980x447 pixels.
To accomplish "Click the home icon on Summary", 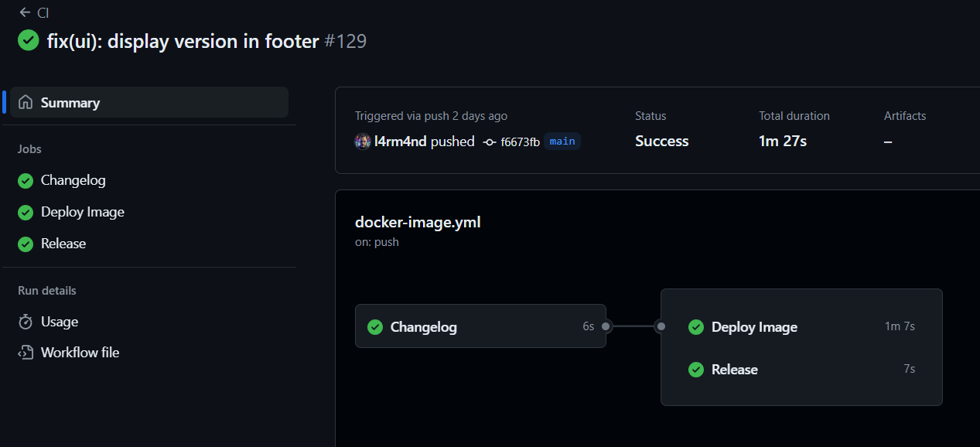I will tap(27, 102).
